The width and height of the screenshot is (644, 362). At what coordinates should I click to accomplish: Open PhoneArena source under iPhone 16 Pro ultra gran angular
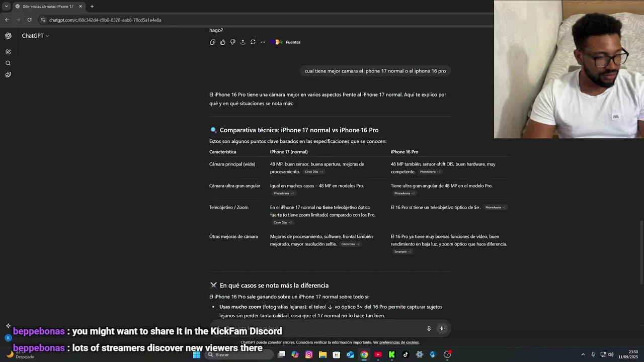pyautogui.click(x=405, y=194)
